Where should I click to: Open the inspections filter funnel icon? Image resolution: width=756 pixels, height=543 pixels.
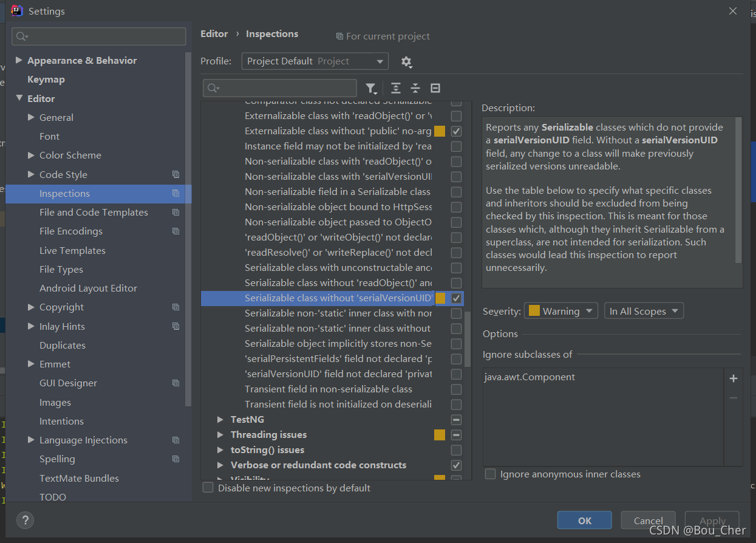(370, 88)
